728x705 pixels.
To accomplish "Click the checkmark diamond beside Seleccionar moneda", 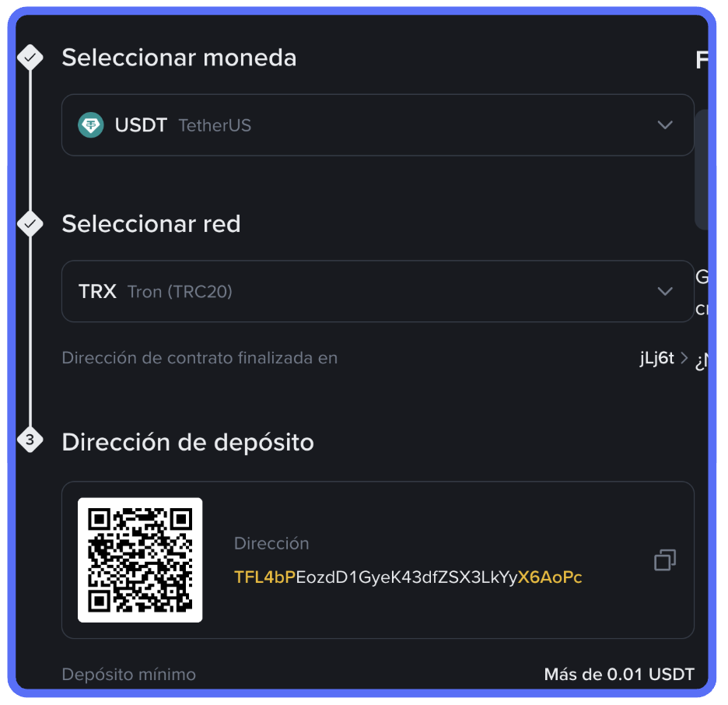I will [x=30, y=58].
